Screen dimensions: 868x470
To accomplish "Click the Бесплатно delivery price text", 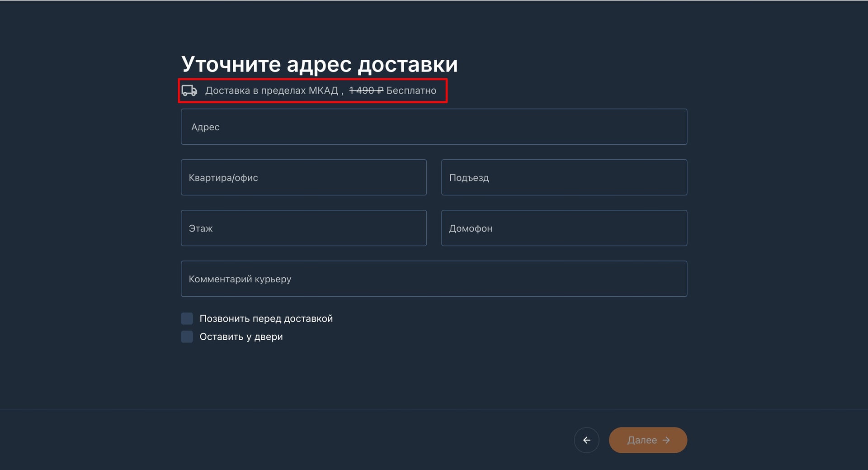I will click(x=411, y=90).
